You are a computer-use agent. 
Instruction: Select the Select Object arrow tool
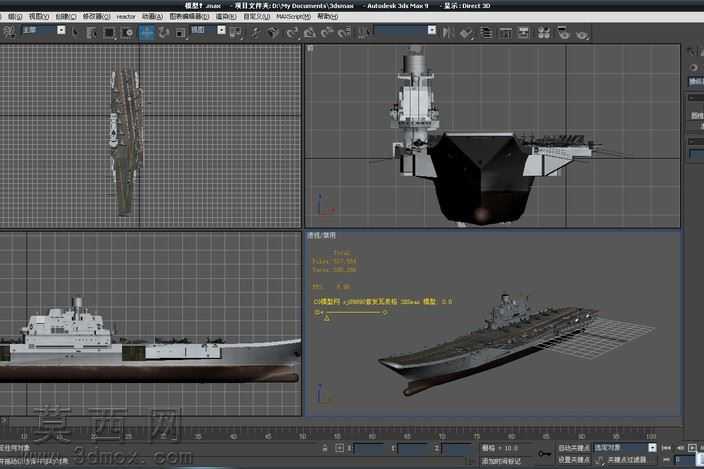pos(74,32)
